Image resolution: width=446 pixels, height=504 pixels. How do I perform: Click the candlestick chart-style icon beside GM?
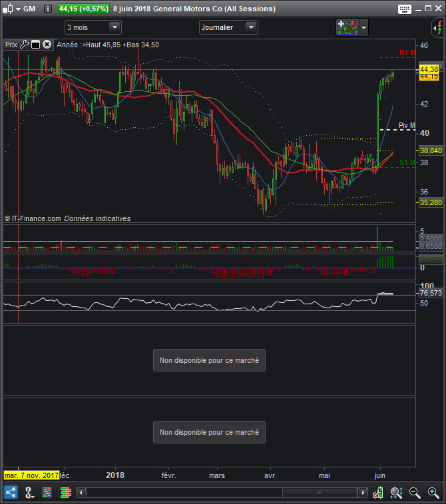tap(8, 9)
